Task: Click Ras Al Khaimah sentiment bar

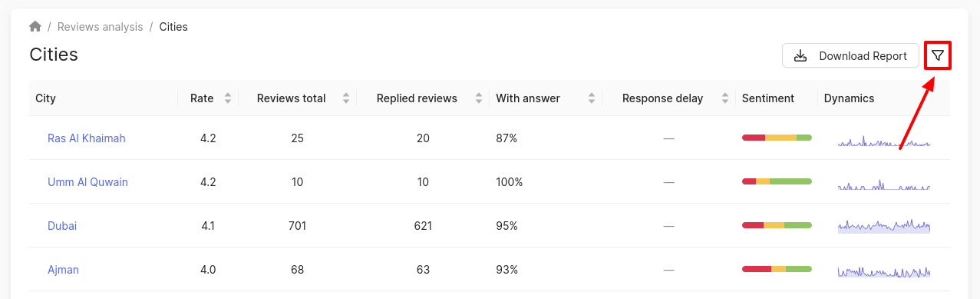Action: coord(777,138)
